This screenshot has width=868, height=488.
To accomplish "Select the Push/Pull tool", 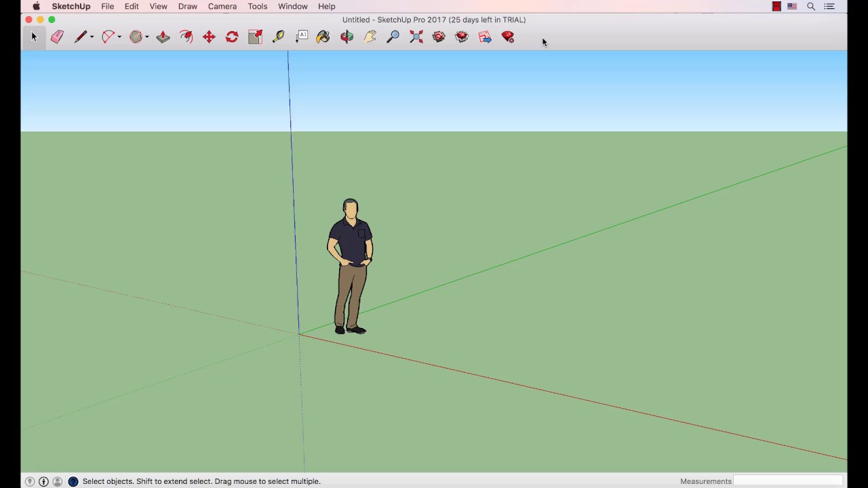I will click(x=163, y=37).
